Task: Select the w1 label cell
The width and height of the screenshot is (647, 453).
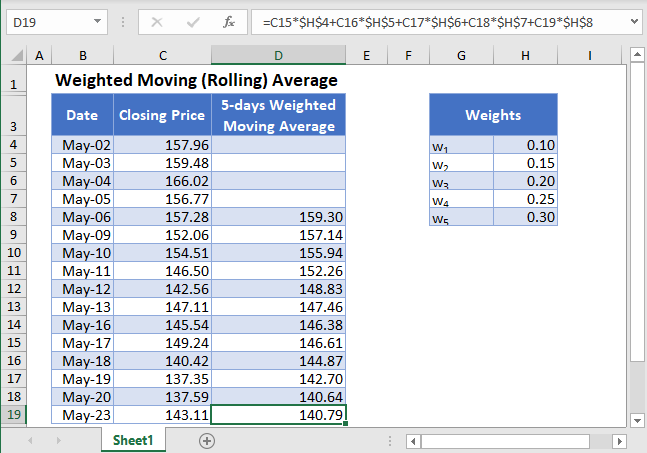Action: tap(461, 145)
